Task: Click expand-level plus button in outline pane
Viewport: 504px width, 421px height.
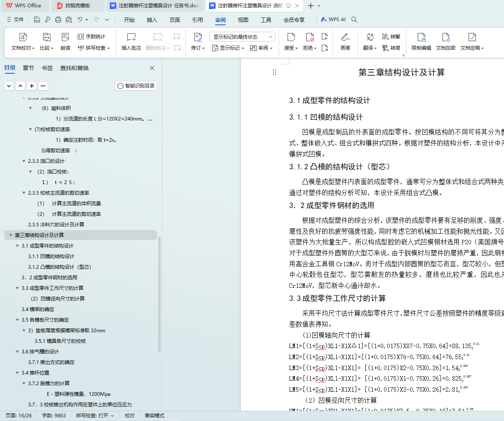Action: point(32,86)
